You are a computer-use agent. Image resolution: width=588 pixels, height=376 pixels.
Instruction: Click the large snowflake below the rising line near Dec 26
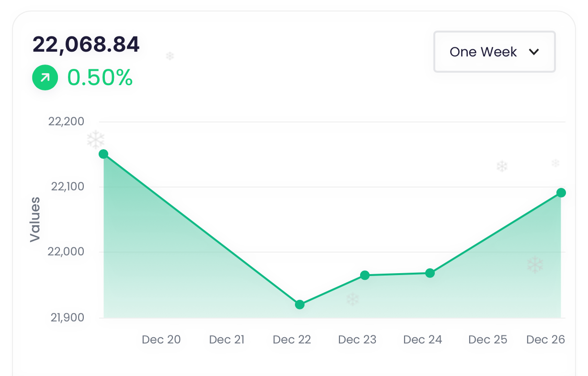point(535,265)
